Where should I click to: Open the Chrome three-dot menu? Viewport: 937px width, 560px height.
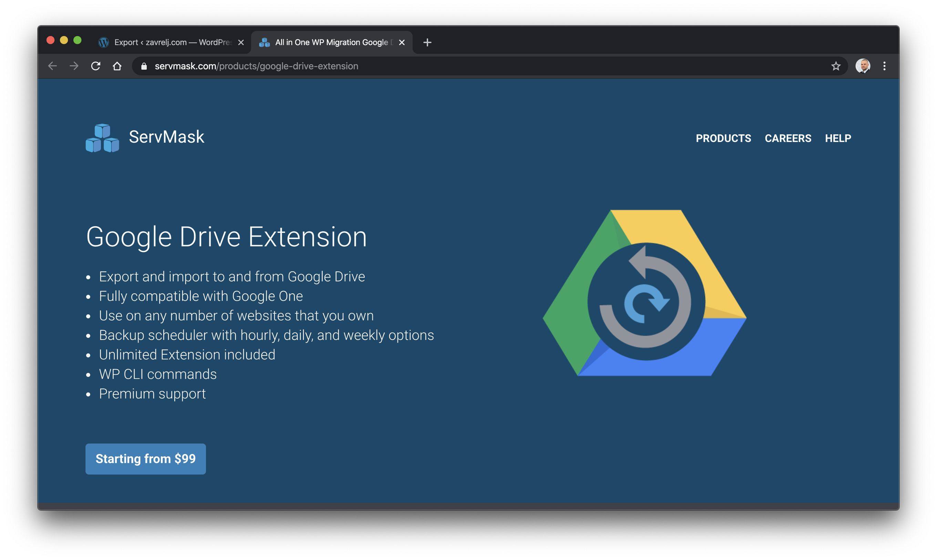[x=884, y=66]
